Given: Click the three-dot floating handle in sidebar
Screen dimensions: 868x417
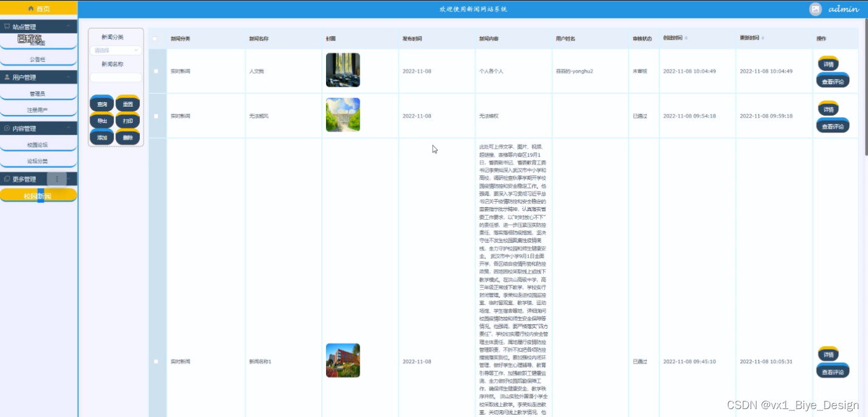Looking at the screenshot, I should pyautogui.click(x=57, y=179).
